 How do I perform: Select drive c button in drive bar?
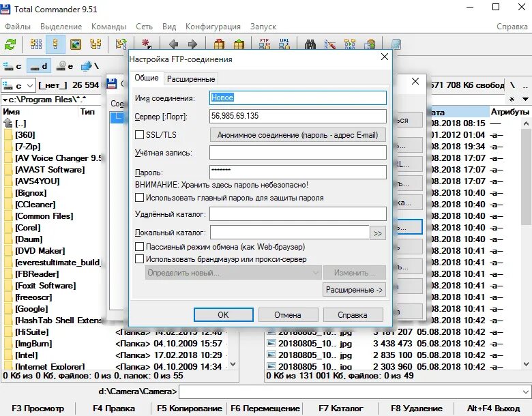12,66
